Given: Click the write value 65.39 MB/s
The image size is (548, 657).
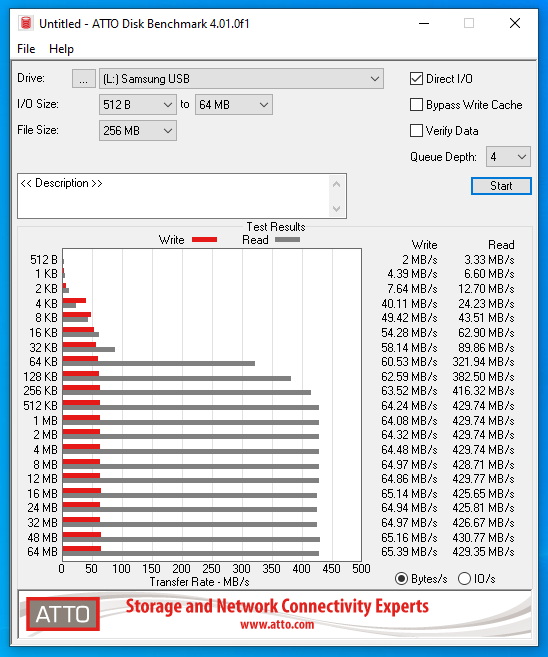Looking at the screenshot, I should click(409, 551).
